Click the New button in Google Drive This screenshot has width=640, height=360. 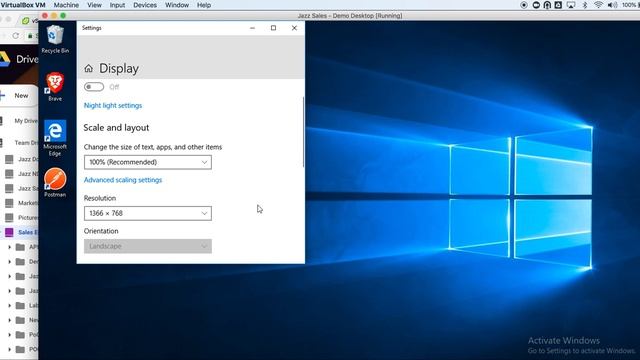[19, 96]
